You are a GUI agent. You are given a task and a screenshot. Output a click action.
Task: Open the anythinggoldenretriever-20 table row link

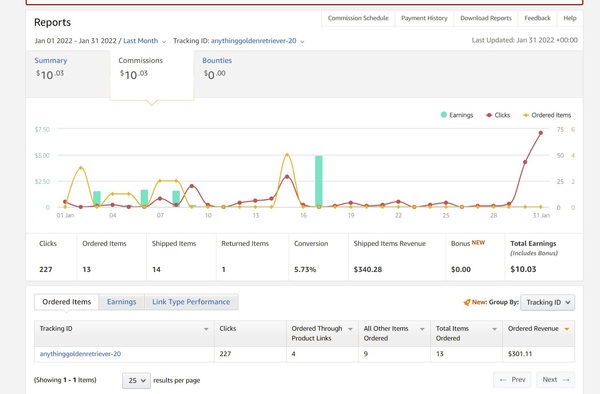click(x=80, y=354)
